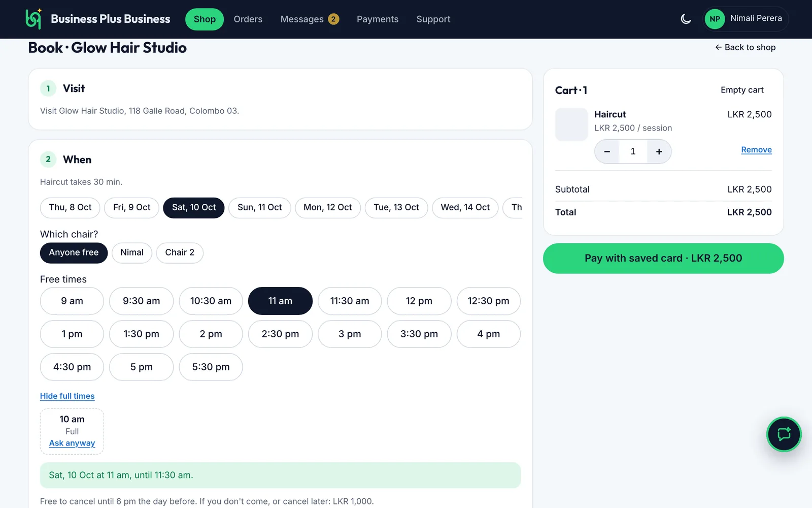
Task: Select date Fri, 9 Oct
Action: click(x=132, y=208)
